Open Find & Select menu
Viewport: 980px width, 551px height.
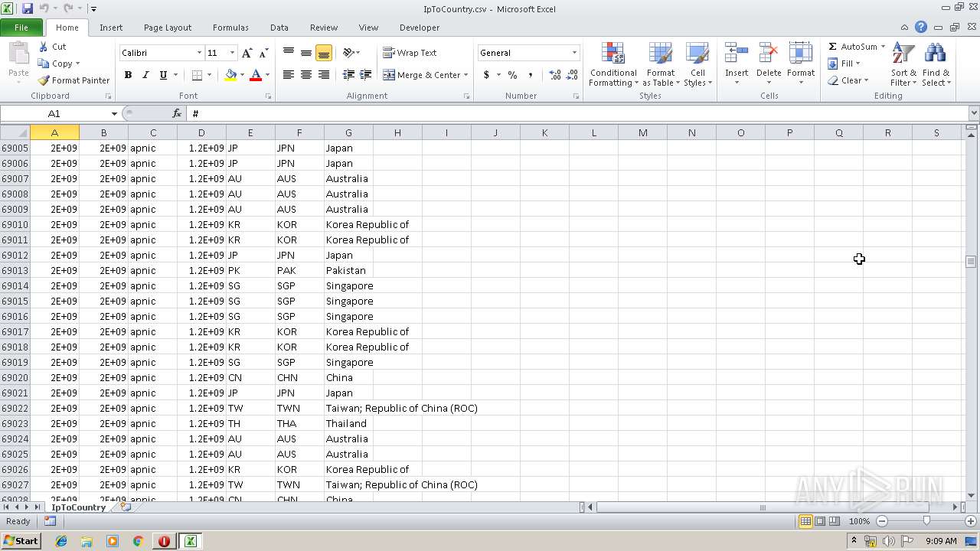936,65
